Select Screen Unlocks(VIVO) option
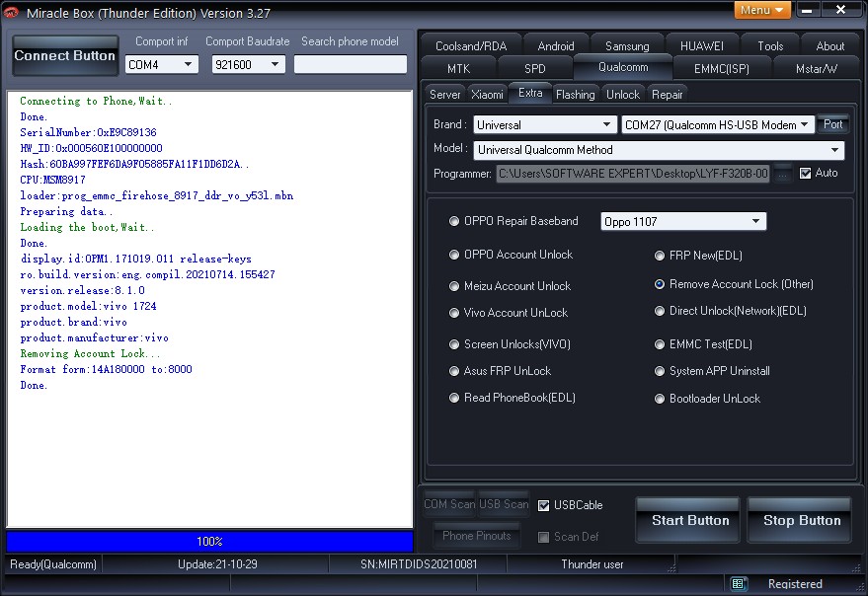The width and height of the screenshot is (868, 596). [x=454, y=344]
